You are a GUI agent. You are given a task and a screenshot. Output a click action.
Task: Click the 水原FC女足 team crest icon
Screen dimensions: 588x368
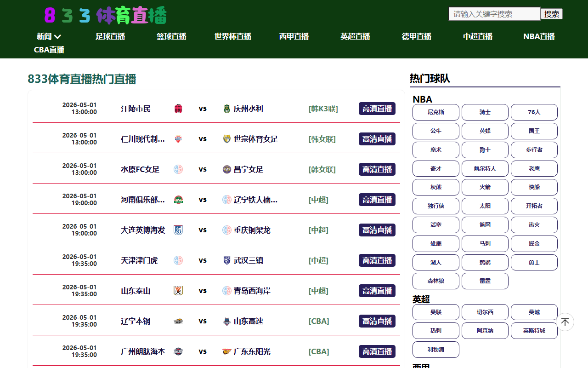178,169
